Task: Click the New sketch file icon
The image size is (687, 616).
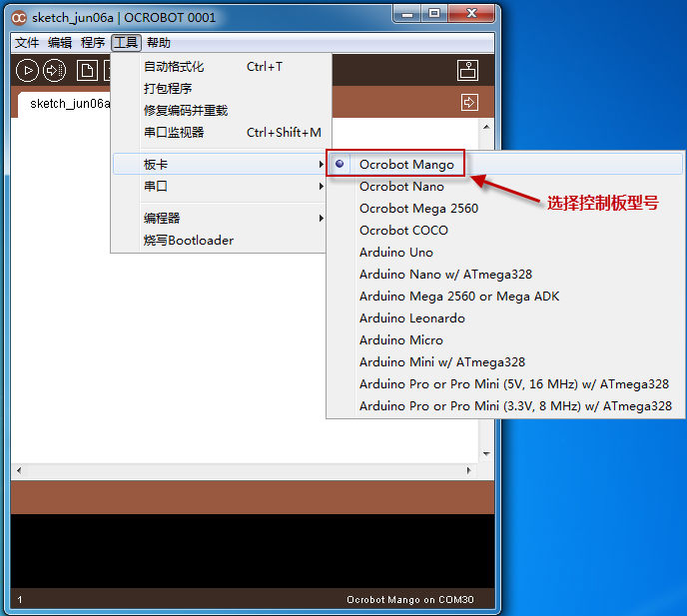Action: [87, 71]
